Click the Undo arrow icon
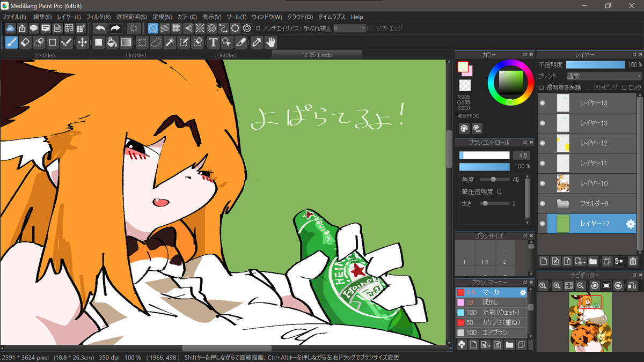Image resolution: width=644 pixels, height=362 pixels. pyautogui.click(x=100, y=28)
